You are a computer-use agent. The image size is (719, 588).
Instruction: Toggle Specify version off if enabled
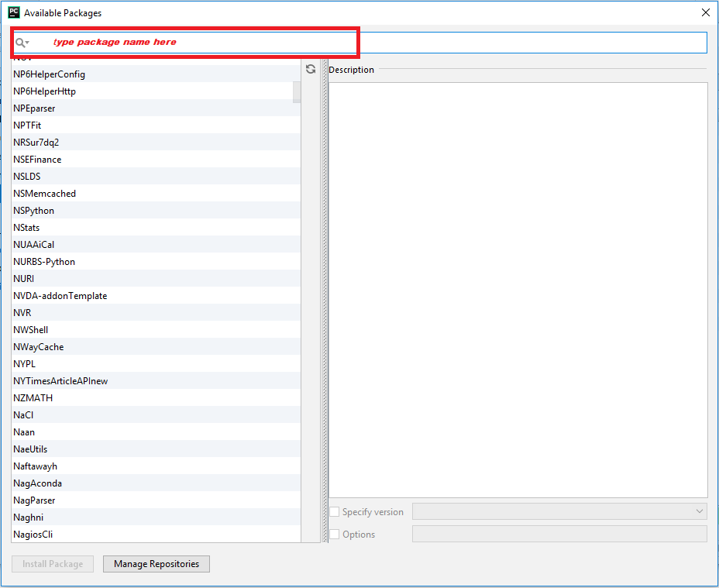[335, 511]
